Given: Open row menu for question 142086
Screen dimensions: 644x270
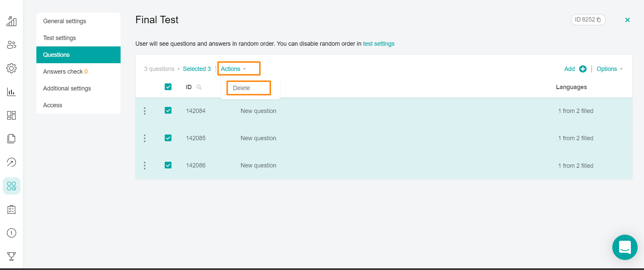Looking at the screenshot, I should [145, 165].
